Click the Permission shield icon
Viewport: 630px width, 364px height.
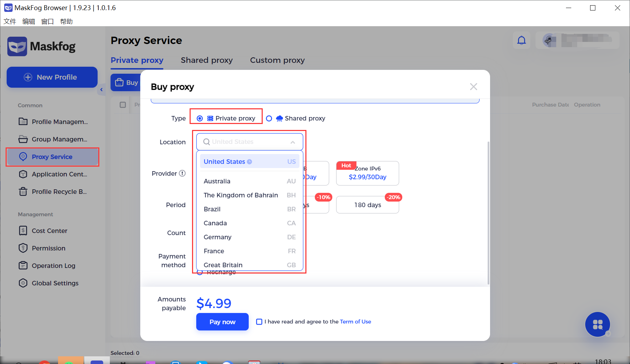[x=23, y=248]
